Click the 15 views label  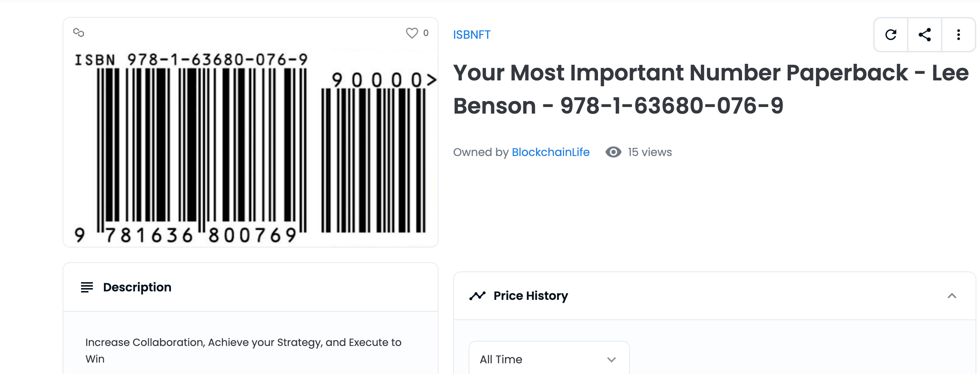click(650, 152)
